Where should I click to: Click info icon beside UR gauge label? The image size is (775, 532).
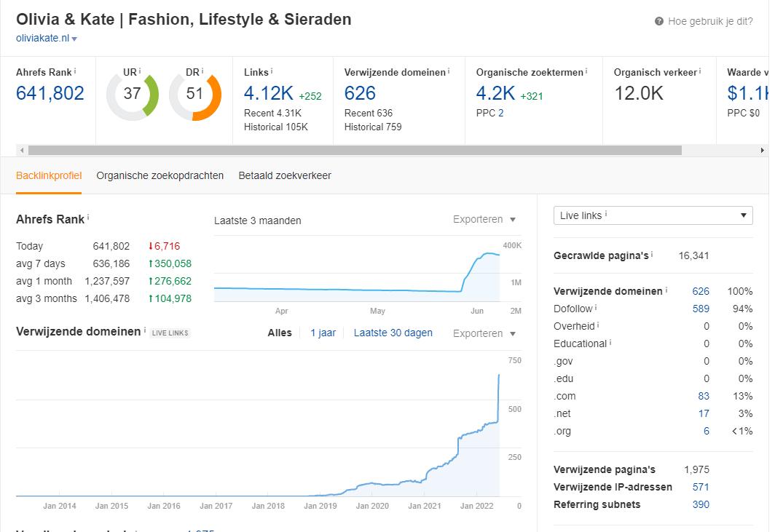(140, 71)
